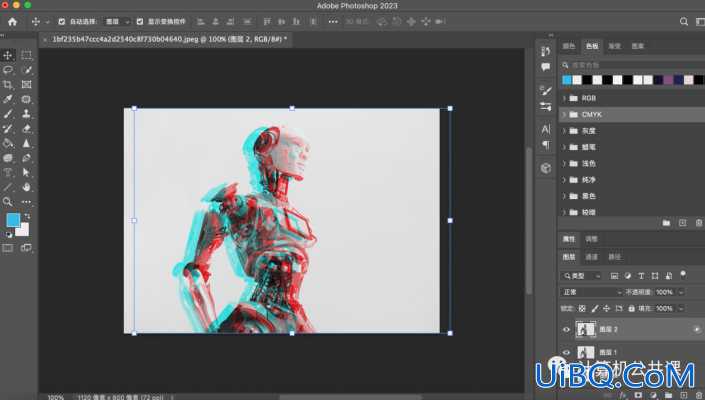Go to the Home screen
705x400 pixels.
(x=12, y=22)
